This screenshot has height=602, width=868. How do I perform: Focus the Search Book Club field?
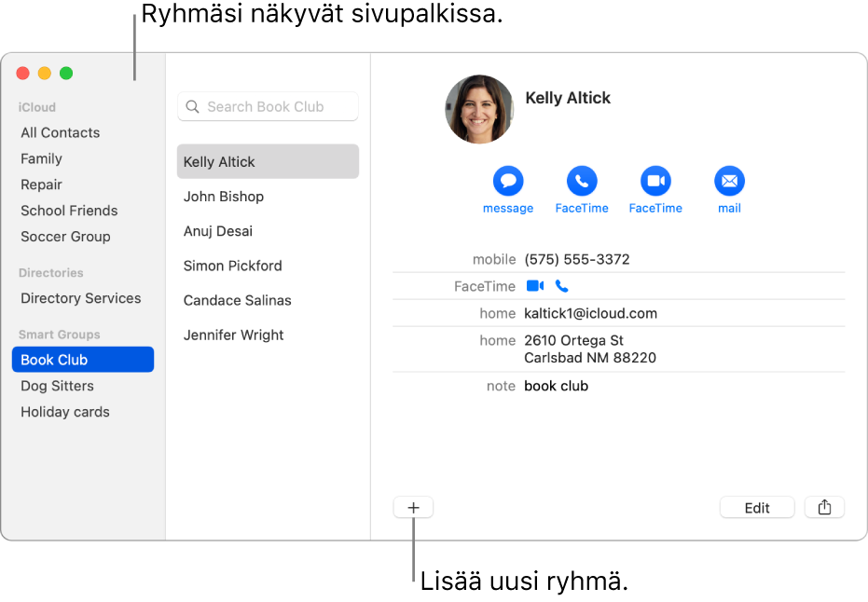tap(268, 107)
